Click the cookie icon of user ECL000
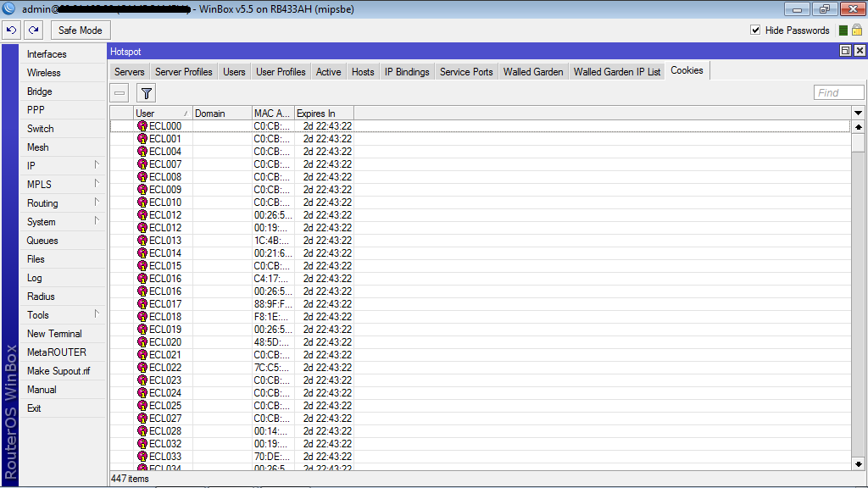 (x=142, y=126)
